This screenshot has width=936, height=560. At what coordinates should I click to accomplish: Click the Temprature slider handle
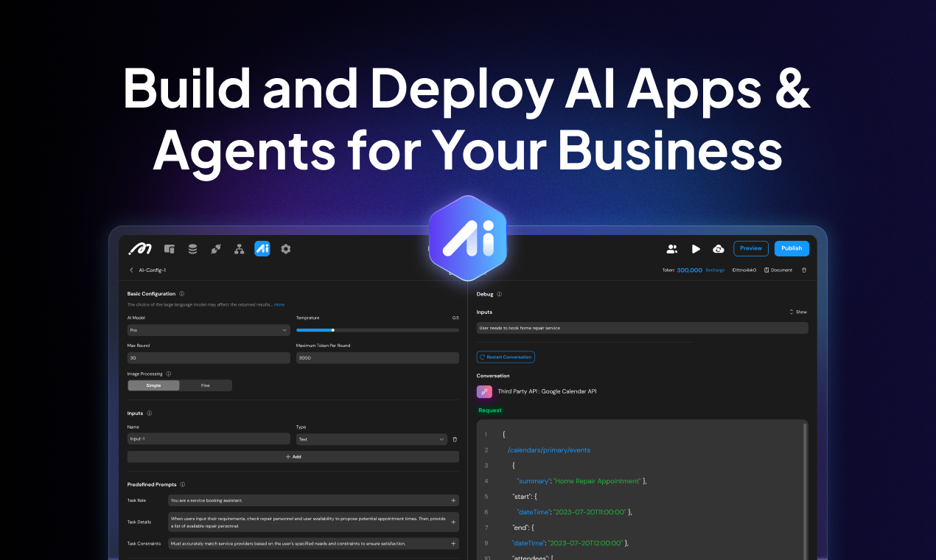click(x=333, y=330)
